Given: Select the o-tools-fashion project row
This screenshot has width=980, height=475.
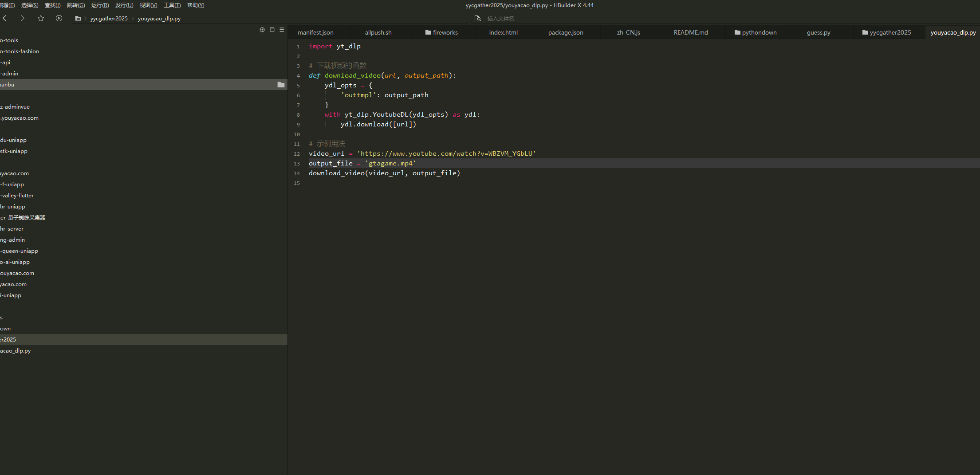Looking at the screenshot, I should tap(144, 51).
